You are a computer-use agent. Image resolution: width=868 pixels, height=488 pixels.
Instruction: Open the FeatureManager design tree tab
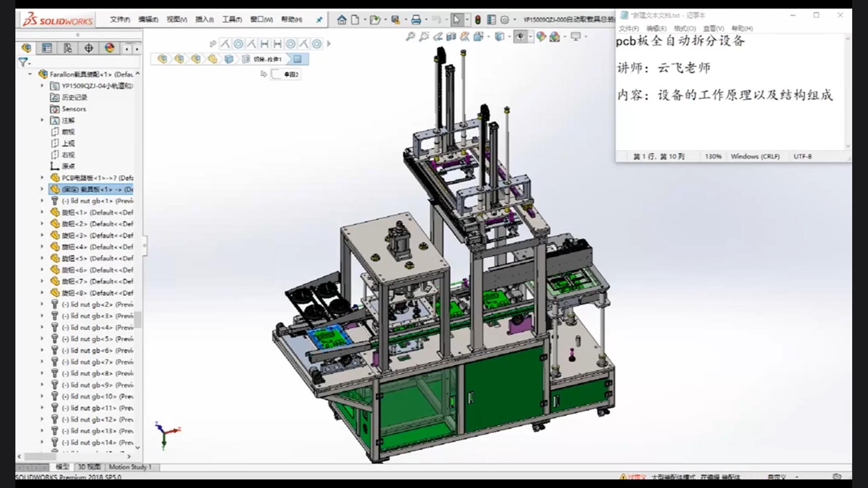coord(26,48)
